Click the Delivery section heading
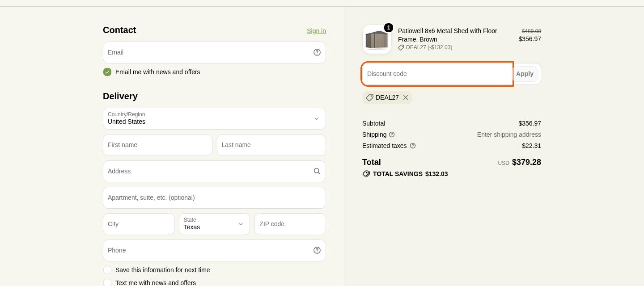 coord(120,96)
